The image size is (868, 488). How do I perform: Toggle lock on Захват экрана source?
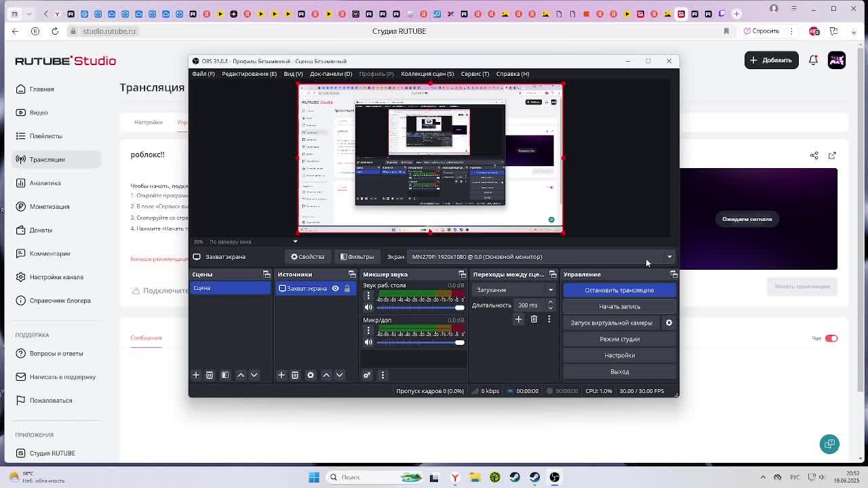pos(347,288)
